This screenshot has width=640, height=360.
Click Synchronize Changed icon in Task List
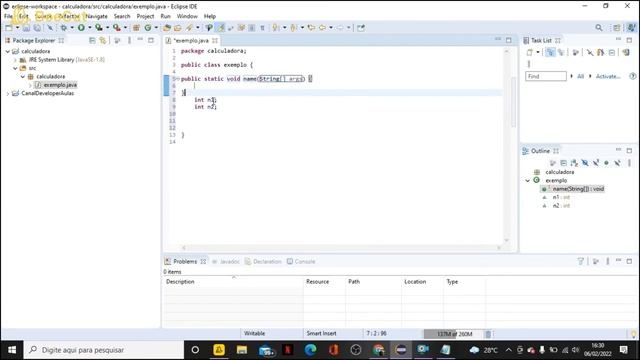click(x=626, y=52)
